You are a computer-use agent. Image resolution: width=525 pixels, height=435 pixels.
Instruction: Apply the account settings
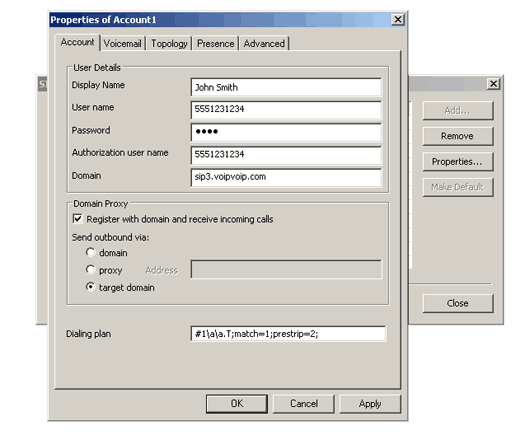click(x=370, y=404)
